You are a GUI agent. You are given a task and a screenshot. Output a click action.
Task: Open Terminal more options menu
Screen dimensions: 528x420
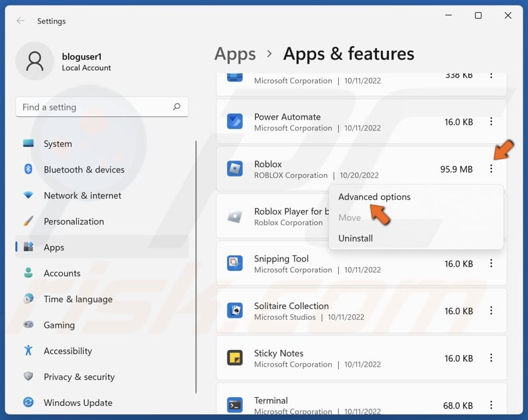[x=491, y=405]
